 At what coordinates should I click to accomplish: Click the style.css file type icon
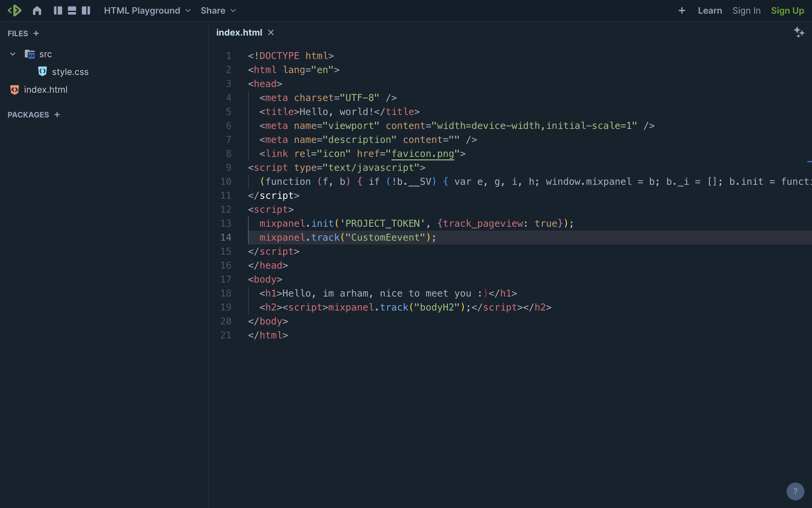coord(42,71)
